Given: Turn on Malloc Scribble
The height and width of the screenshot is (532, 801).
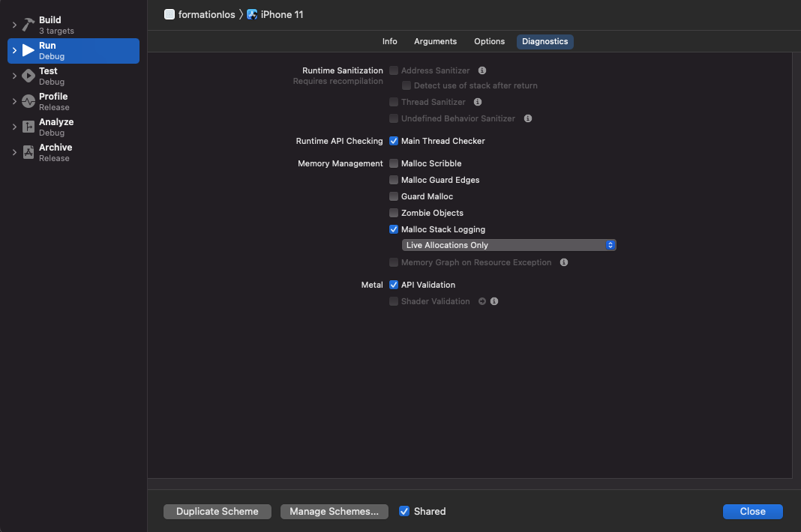Looking at the screenshot, I should coord(394,163).
